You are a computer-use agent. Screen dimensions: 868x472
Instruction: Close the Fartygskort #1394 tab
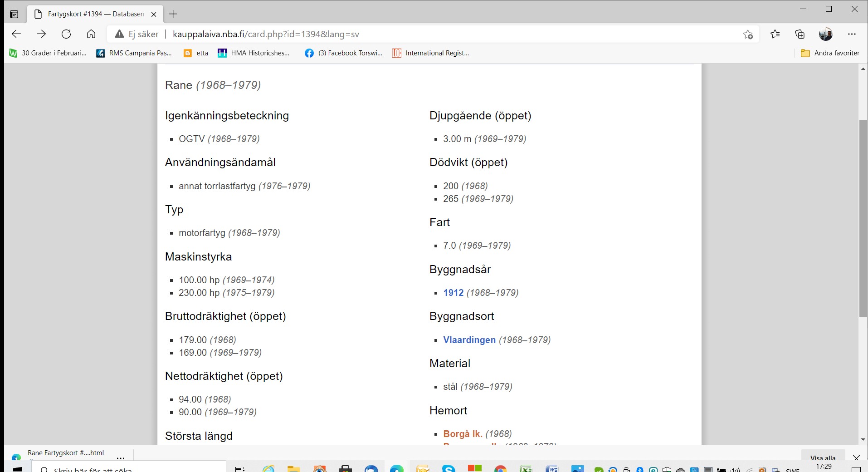click(x=154, y=14)
